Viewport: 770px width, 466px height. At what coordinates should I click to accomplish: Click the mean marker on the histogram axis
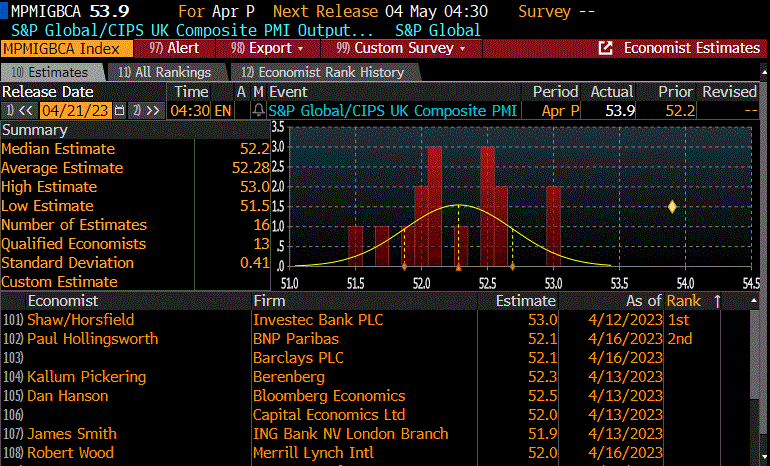point(458,268)
